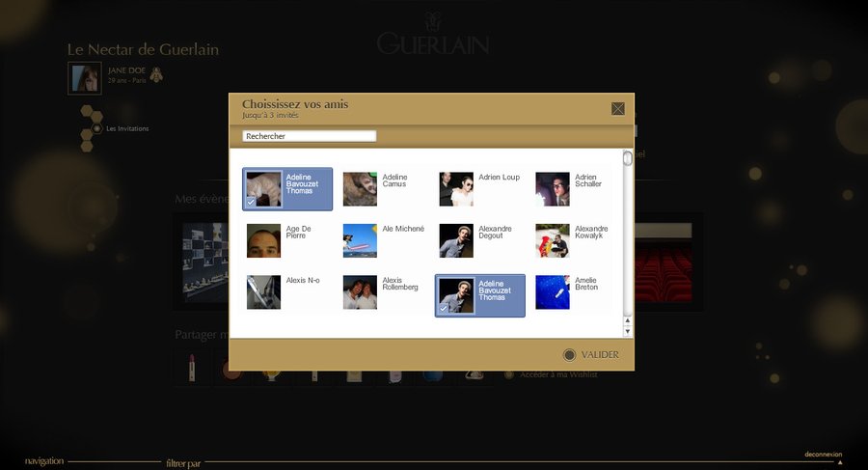
Task: Click the round icon beside VALIDER
Action: [x=569, y=354]
